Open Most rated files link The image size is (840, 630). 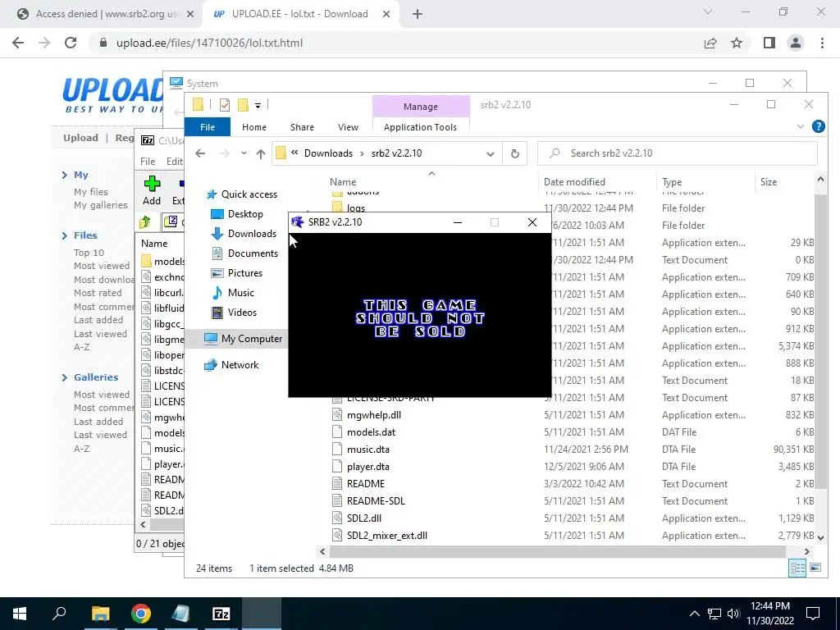coord(98,293)
